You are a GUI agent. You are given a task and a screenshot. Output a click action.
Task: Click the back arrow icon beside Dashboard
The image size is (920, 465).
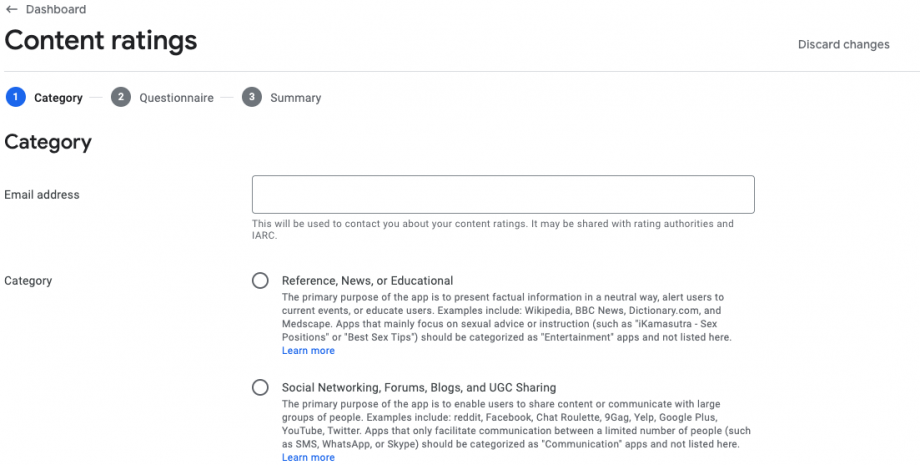(x=12, y=10)
